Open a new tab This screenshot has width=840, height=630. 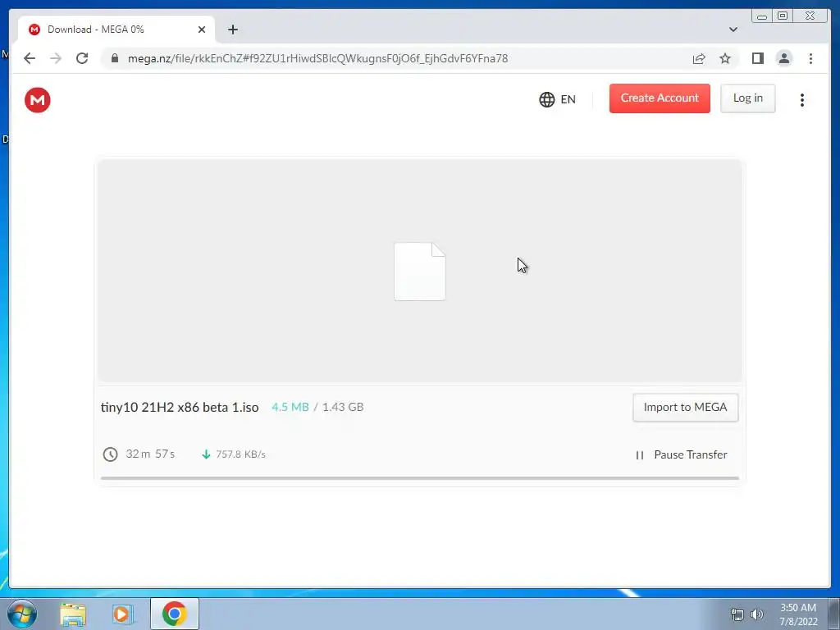coord(232,30)
